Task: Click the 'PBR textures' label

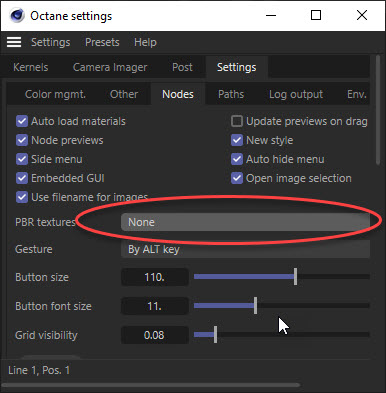Action: coord(45,222)
